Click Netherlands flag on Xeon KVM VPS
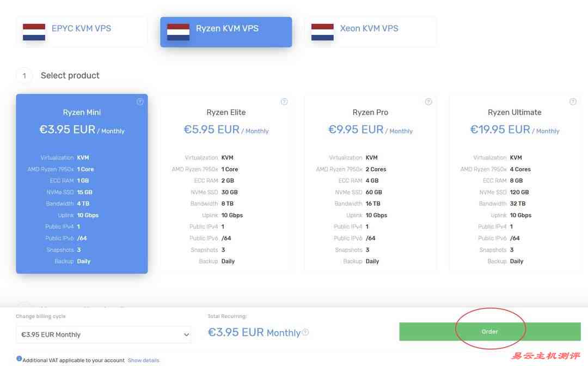The height and width of the screenshot is (366, 588). click(x=322, y=32)
